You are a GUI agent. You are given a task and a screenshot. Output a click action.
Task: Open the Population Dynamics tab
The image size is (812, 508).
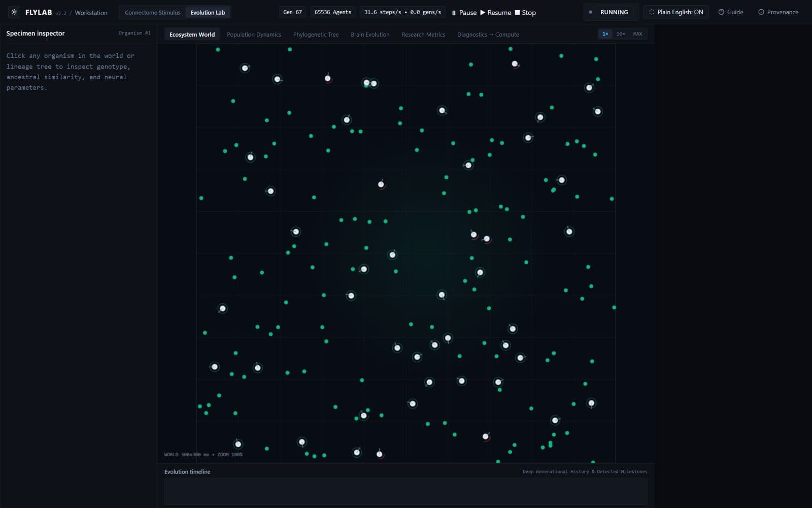254,35
